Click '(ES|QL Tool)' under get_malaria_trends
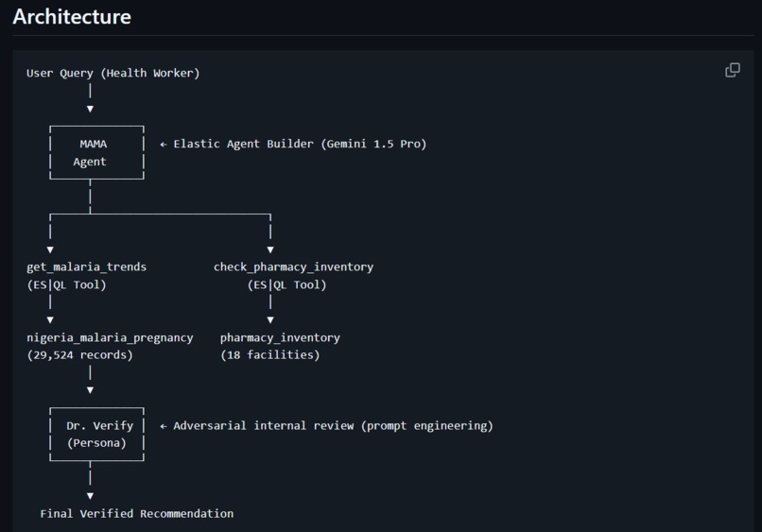 [66, 284]
